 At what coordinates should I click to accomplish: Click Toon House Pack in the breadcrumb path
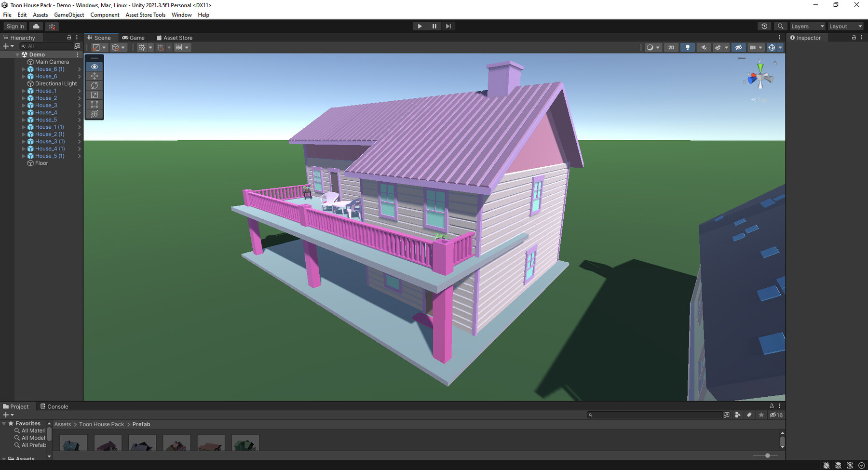point(101,424)
